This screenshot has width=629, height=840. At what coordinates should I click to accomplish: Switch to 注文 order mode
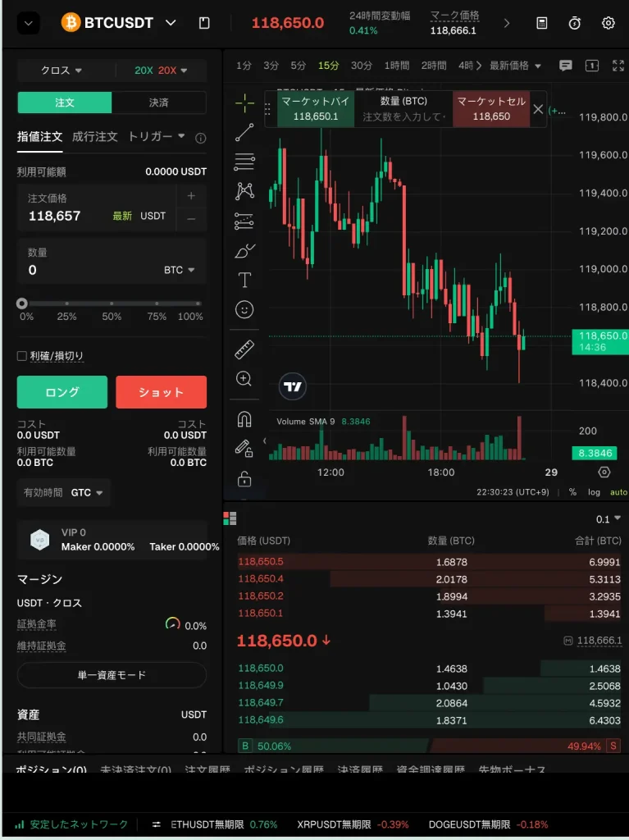tap(65, 103)
